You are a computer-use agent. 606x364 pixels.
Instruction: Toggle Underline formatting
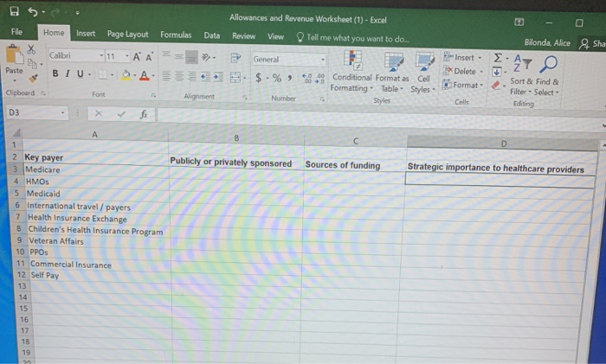coord(80,73)
